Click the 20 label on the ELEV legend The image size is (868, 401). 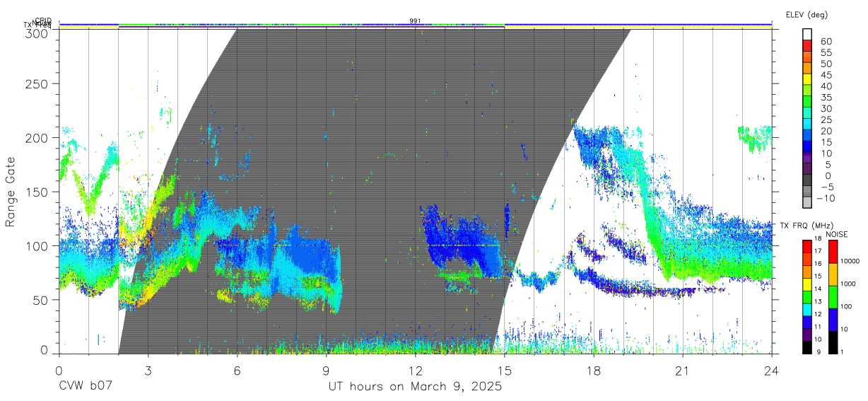pyautogui.click(x=826, y=131)
